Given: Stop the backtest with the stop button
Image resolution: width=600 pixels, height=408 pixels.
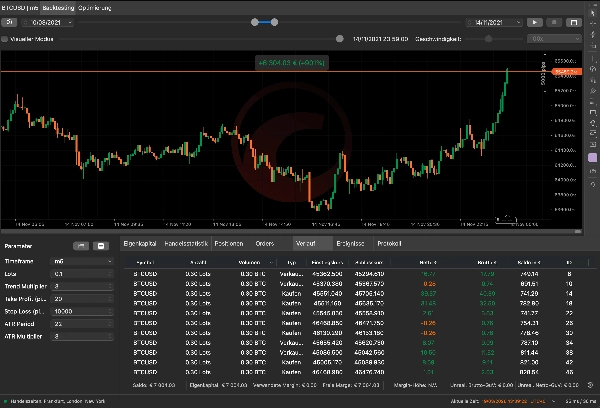Looking at the screenshot, I should 554,23.
